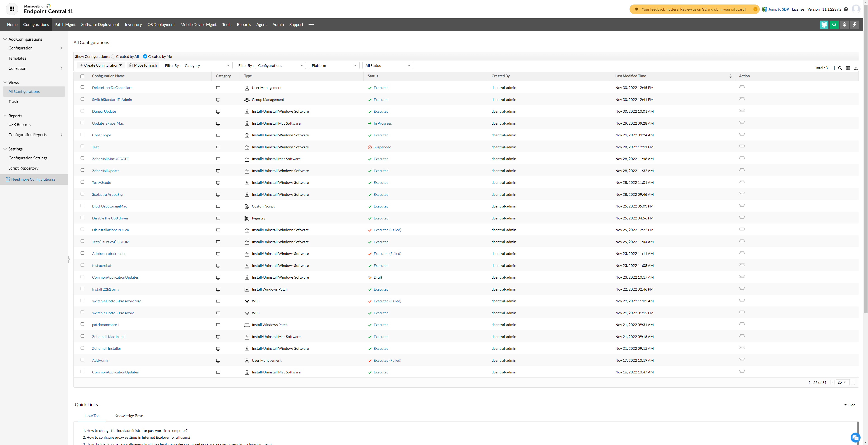
Task: Dismiss the G2 feedback banner
Action: (x=755, y=9)
